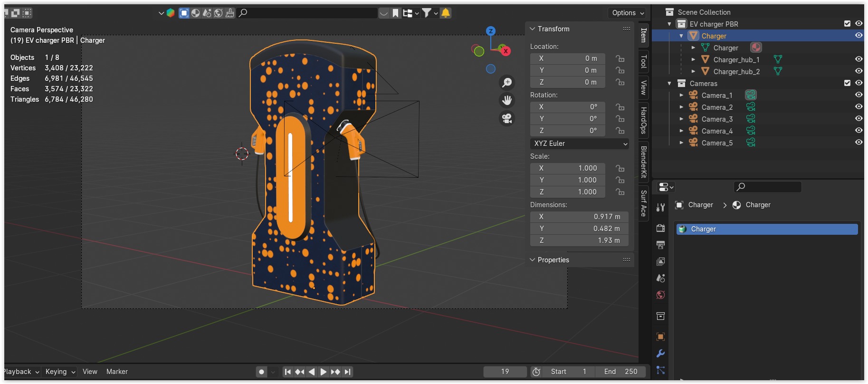Open the View Layer properties icon
The image size is (868, 384).
[660, 261]
